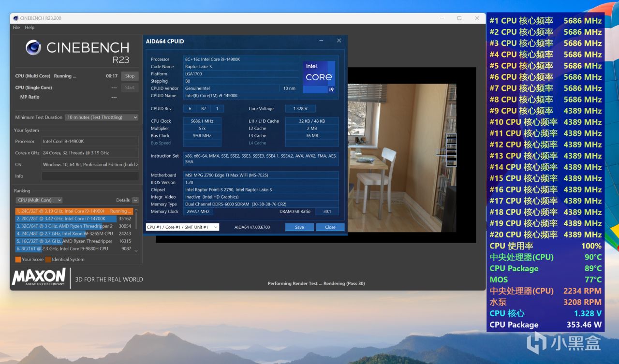Viewport: 619px width, 364px height.
Task: Click the "#9 CPU 核心频率" sensor row
Action: click(545, 111)
